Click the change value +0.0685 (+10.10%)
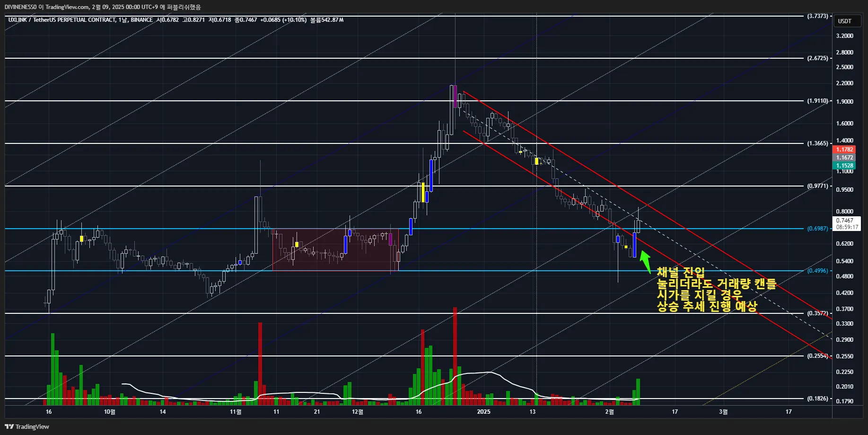Screen dimensions: 868x435 click(283, 20)
